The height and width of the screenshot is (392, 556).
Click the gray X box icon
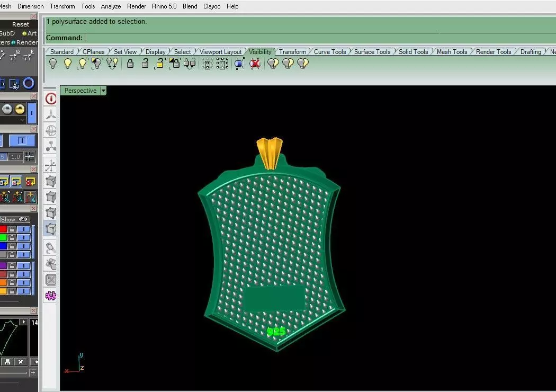[51, 280]
